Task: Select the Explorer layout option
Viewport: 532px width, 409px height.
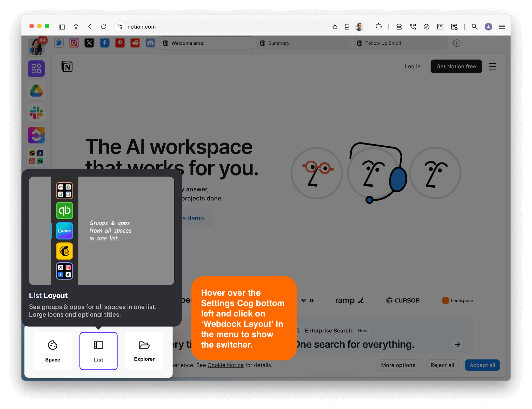Action: point(144,351)
